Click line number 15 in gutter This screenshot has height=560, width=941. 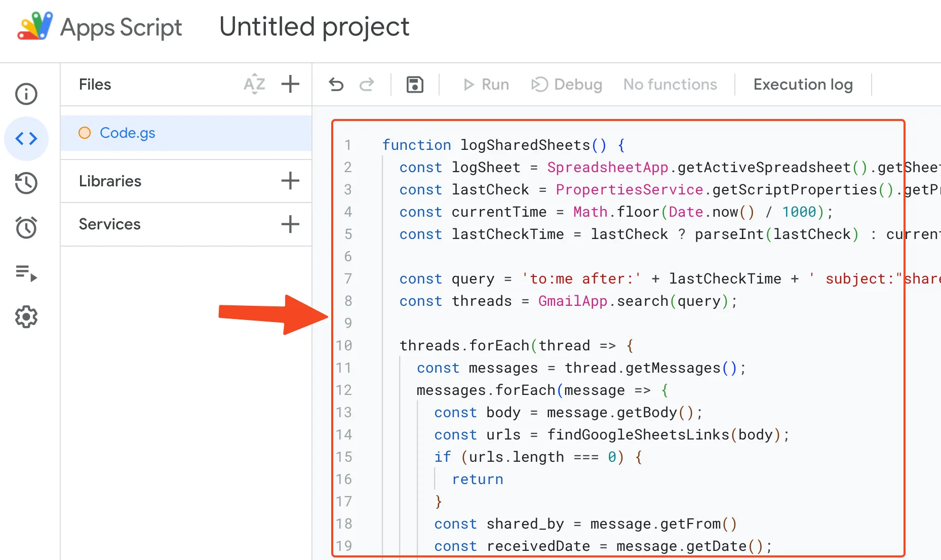coord(344,457)
